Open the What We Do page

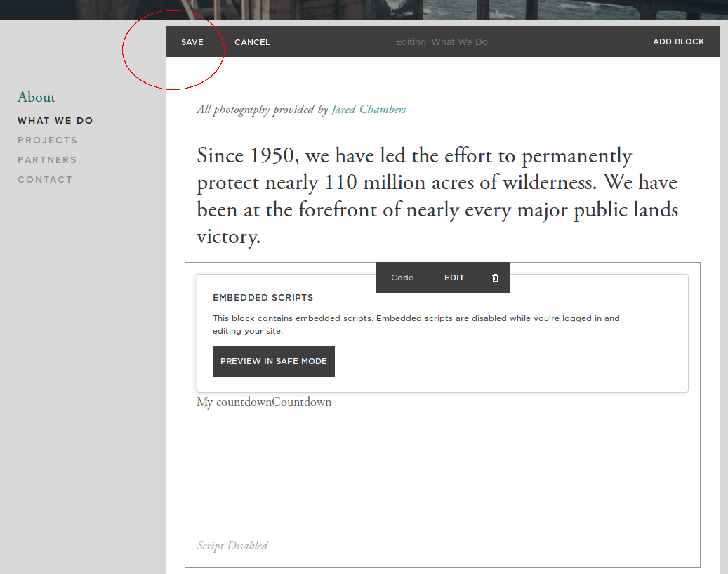coord(55,121)
